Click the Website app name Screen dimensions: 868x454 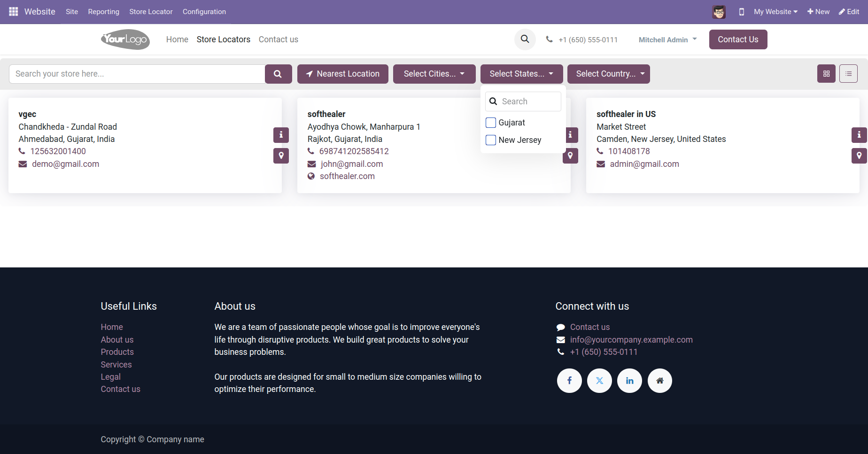click(40, 12)
